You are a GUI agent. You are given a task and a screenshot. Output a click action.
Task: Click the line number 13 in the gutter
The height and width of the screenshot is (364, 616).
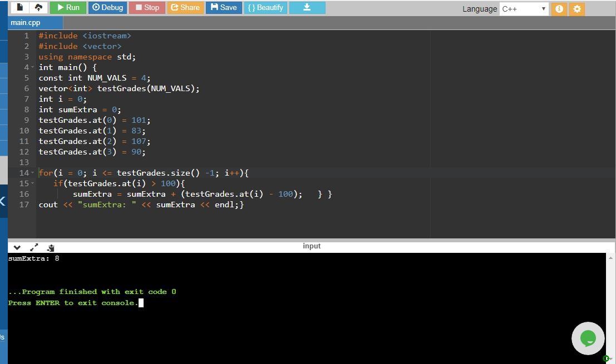click(24, 162)
